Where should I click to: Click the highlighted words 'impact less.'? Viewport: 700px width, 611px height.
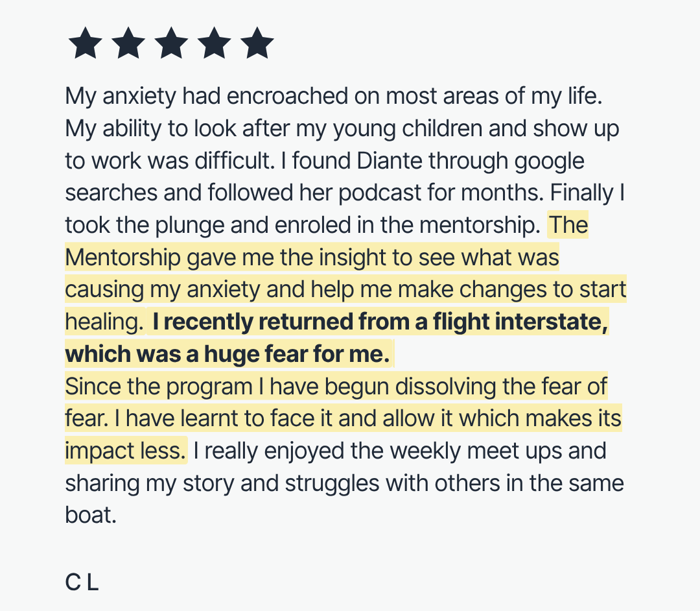click(x=126, y=451)
